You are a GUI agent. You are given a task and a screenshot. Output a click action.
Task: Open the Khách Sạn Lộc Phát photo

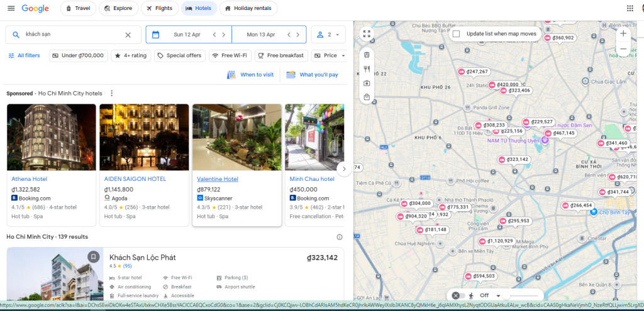55,274
